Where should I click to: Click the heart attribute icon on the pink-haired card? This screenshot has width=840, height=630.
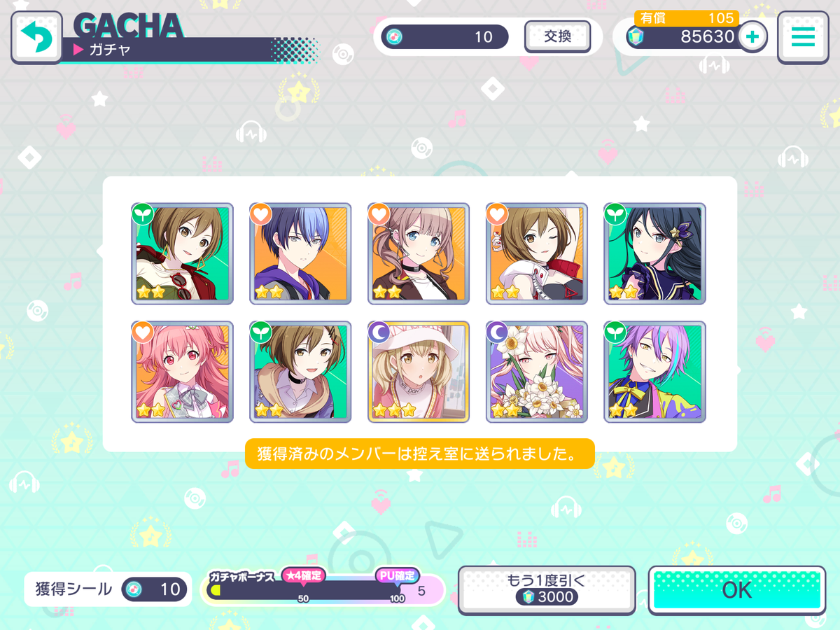click(142, 332)
